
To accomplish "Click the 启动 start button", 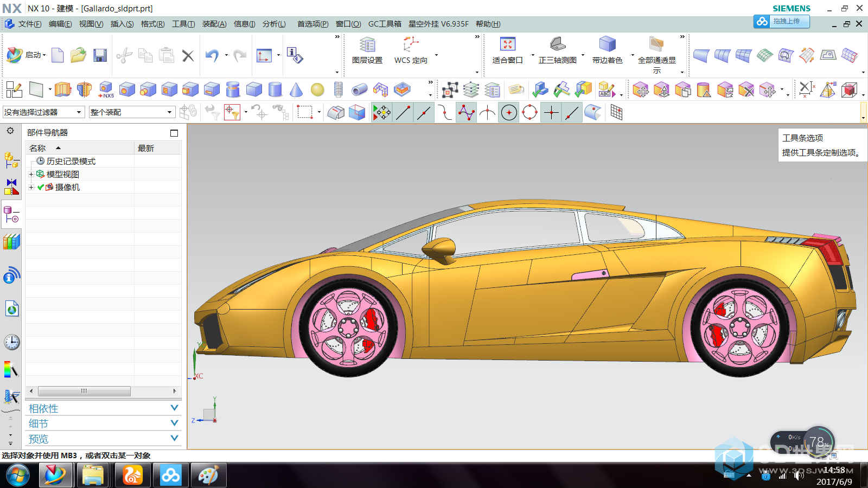I will tap(26, 55).
